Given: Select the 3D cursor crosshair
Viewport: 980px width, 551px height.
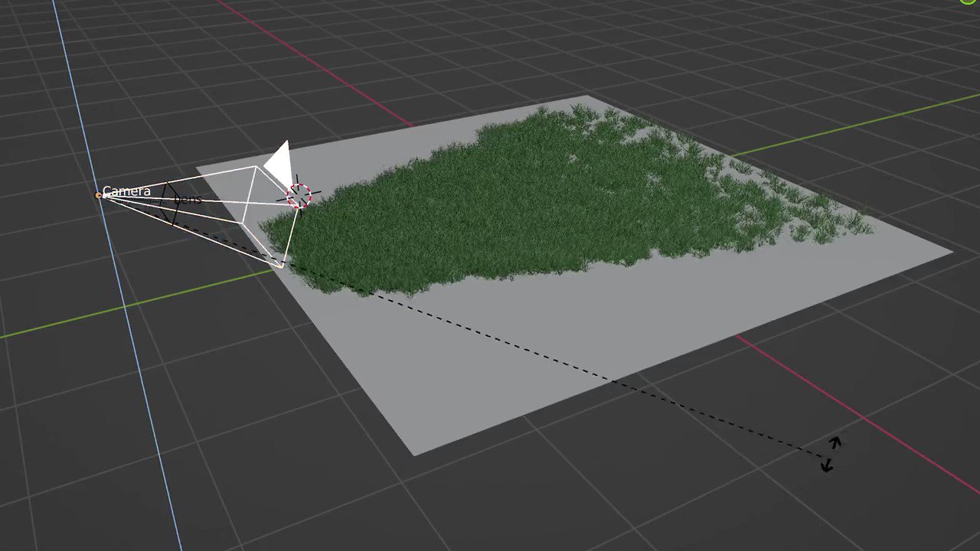Looking at the screenshot, I should [x=299, y=195].
